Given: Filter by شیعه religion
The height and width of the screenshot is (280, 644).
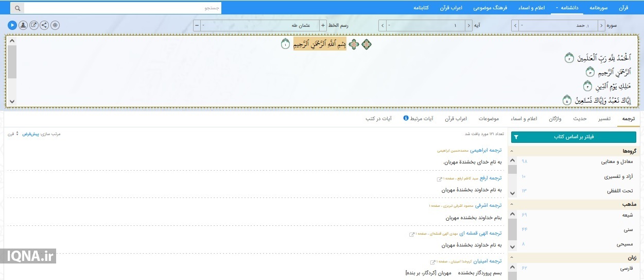Looking at the screenshot, I should (626, 215).
